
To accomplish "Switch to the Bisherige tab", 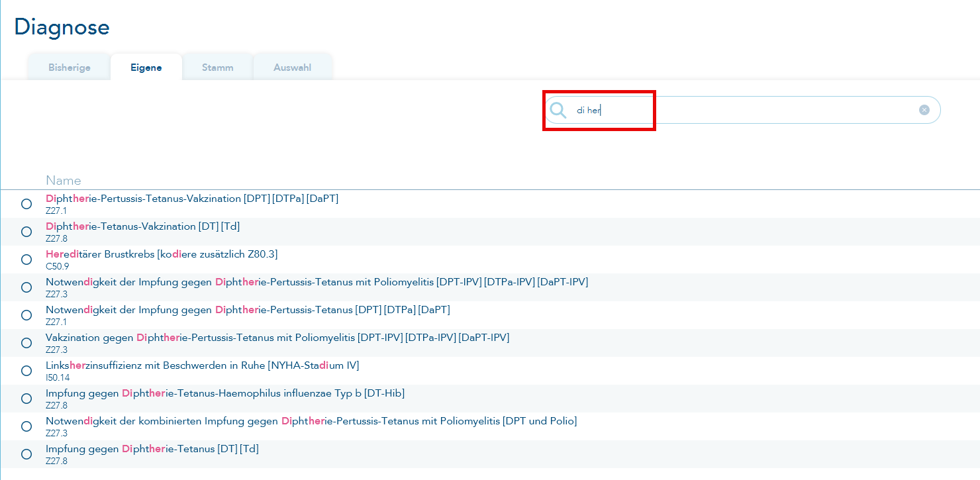I will (70, 68).
